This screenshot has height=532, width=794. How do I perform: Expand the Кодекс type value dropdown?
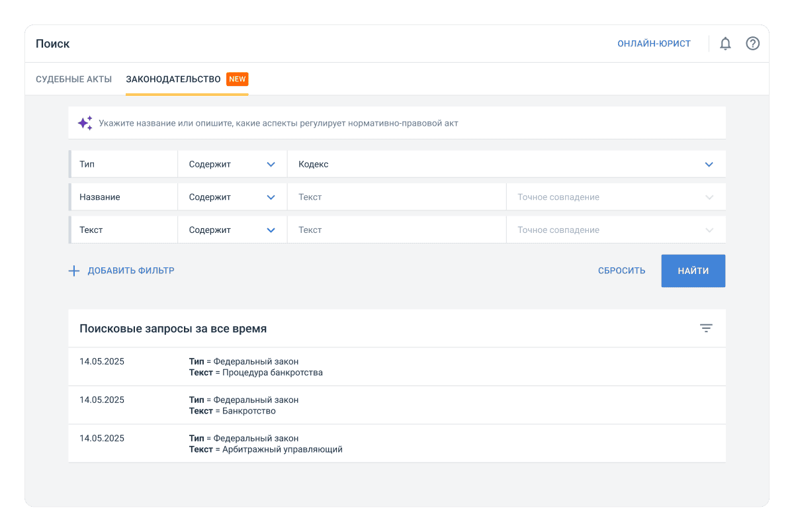(709, 164)
